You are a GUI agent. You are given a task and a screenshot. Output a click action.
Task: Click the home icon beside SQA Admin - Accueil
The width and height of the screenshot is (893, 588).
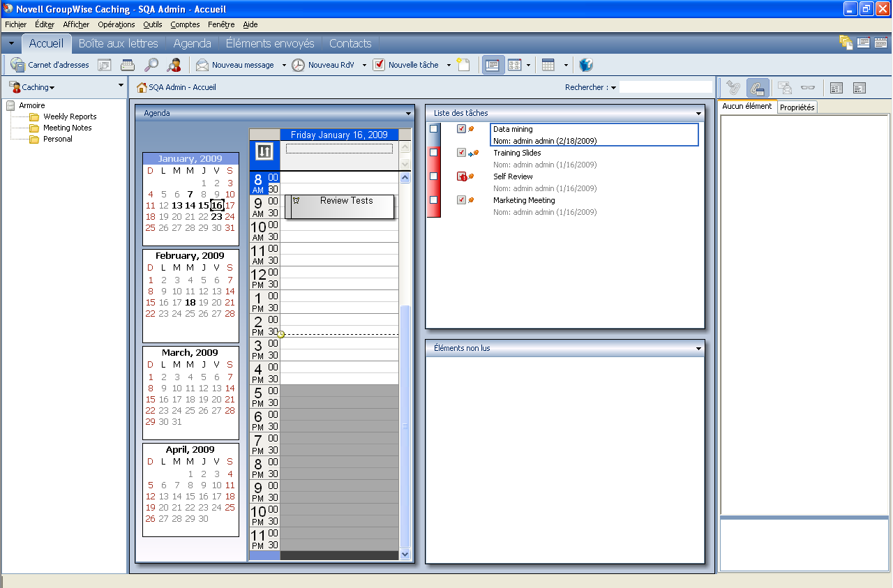coord(142,87)
